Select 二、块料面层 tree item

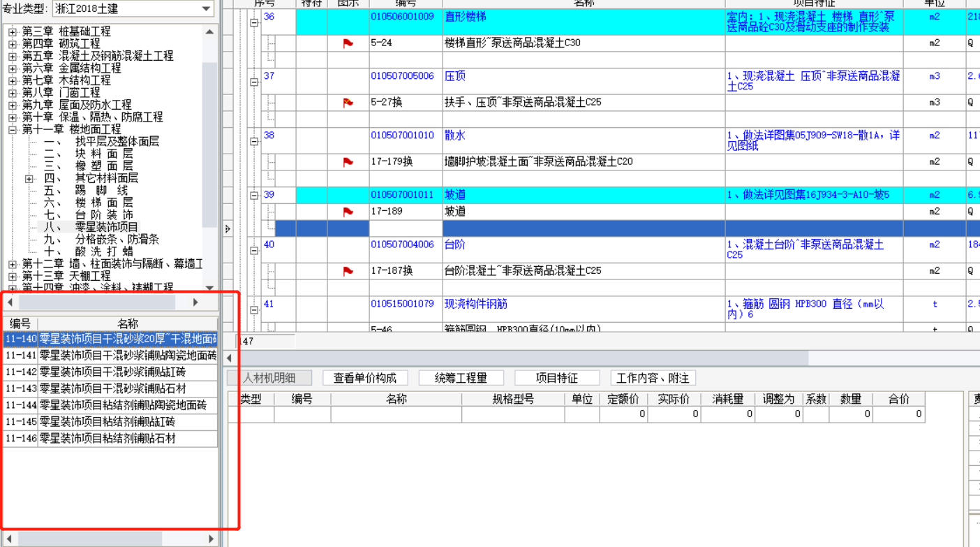pos(88,154)
